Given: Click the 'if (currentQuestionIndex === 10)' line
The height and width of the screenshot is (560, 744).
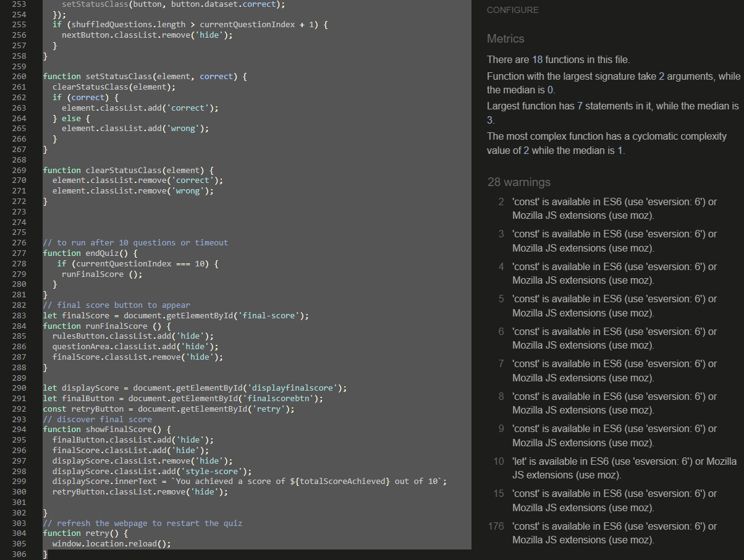Looking at the screenshot, I should pyautogui.click(x=138, y=263).
